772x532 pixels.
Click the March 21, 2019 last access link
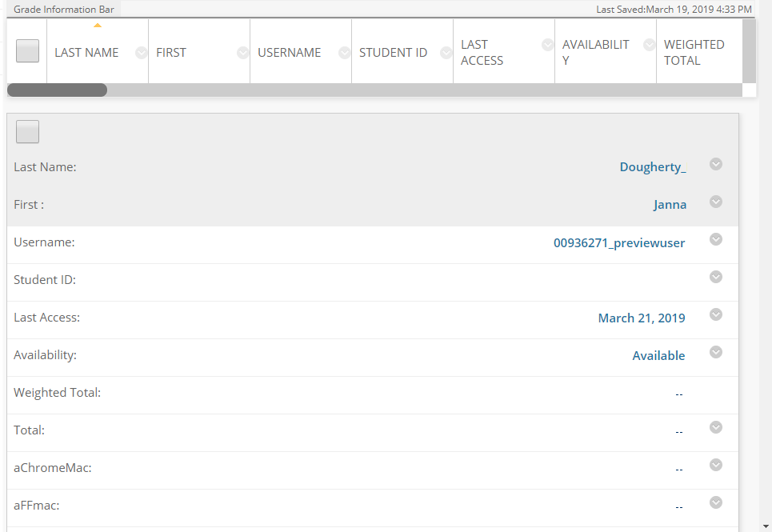click(x=641, y=318)
